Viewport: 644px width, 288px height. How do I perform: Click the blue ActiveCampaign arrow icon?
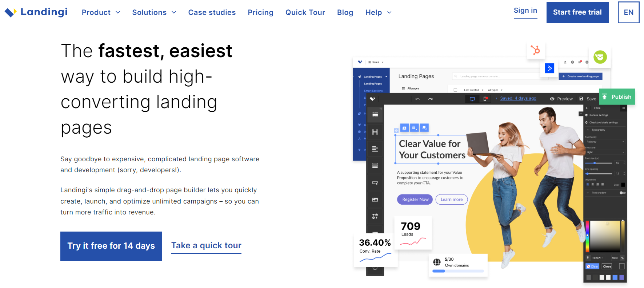point(549,68)
